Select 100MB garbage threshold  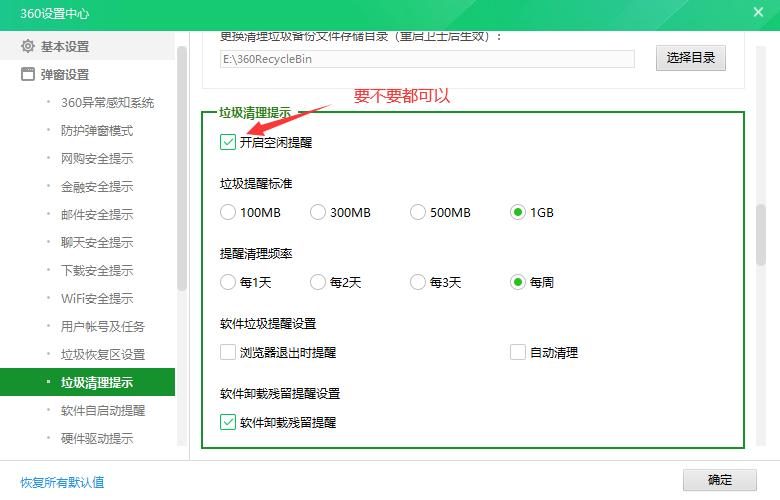click(228, 212)
